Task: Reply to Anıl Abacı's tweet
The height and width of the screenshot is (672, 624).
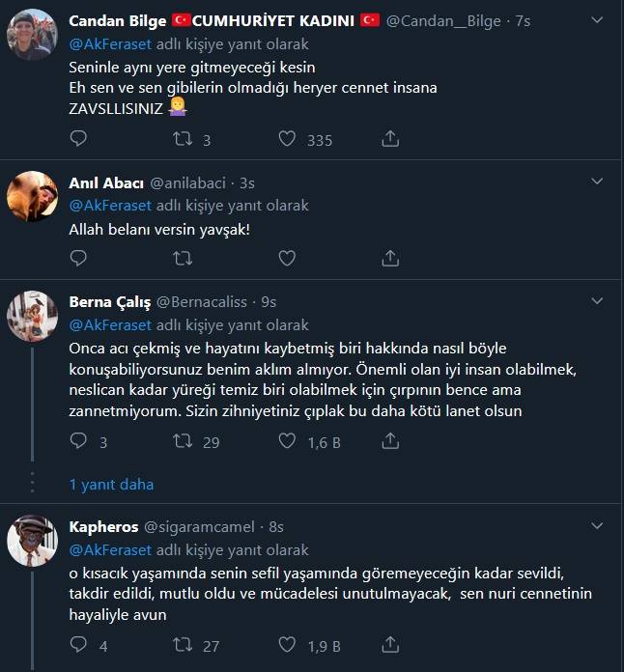Action: [x=78, y=258]
